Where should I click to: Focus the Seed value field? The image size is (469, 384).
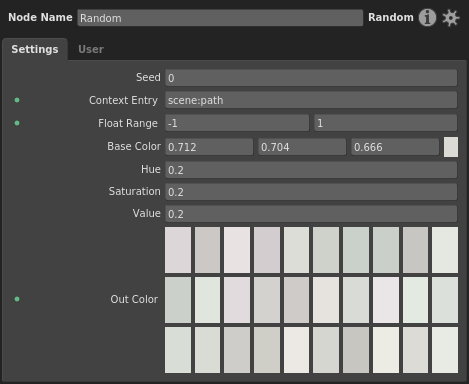311,78
